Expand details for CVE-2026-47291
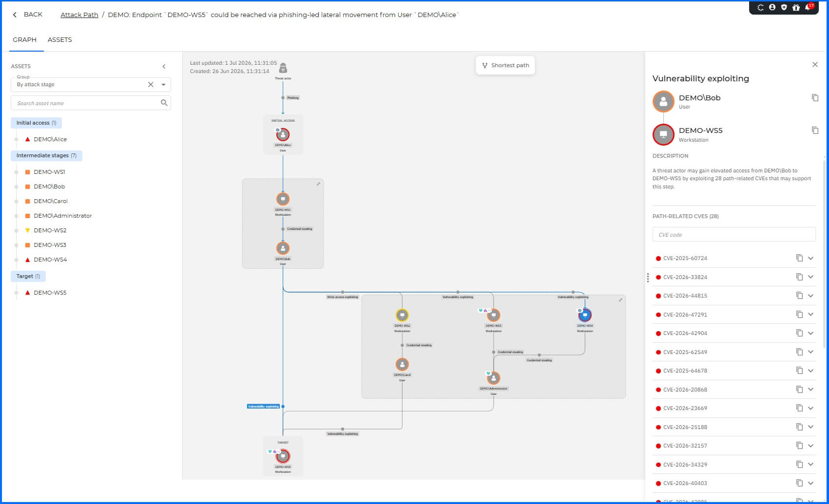 click(810, 314)
